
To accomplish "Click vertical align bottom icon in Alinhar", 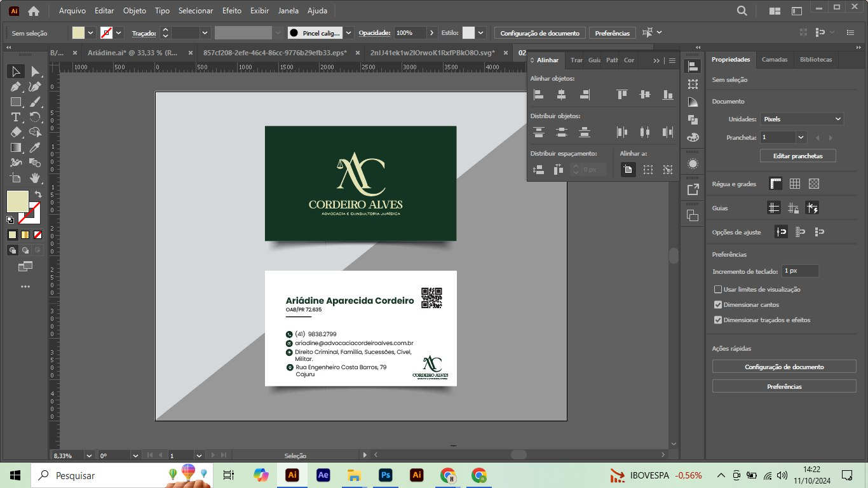I will pyautogui.click(x=667, y=95).
